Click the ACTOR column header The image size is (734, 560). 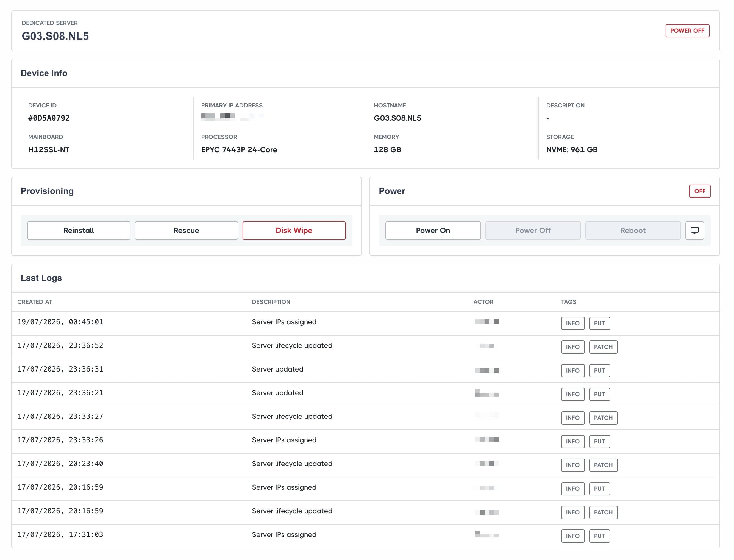(x=483, y=302)
